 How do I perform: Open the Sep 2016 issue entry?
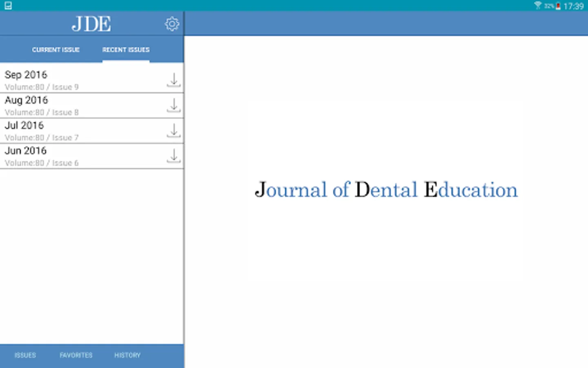(92, 80)
